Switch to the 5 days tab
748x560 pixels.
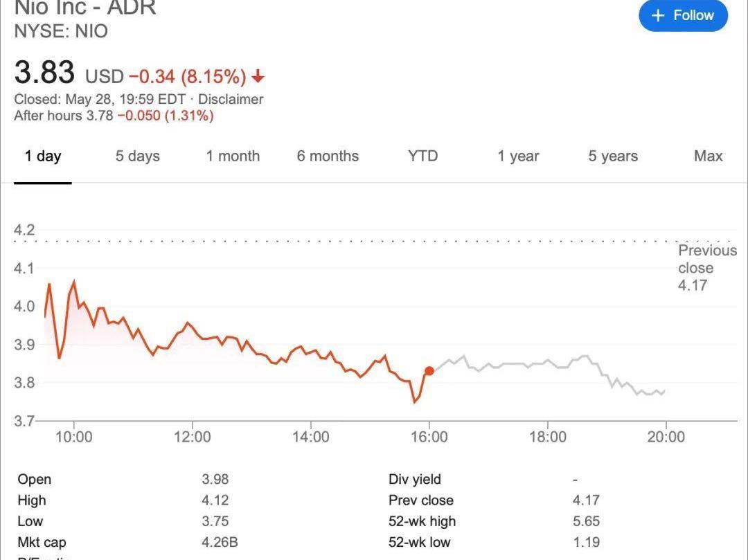[137, 156]
